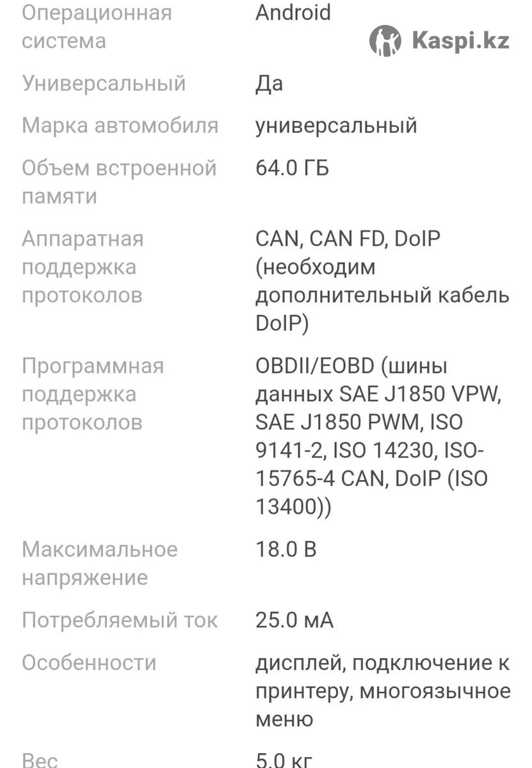
Task: Click the 'Максимальное напряжение' label
Action: (x=99, y=563)
